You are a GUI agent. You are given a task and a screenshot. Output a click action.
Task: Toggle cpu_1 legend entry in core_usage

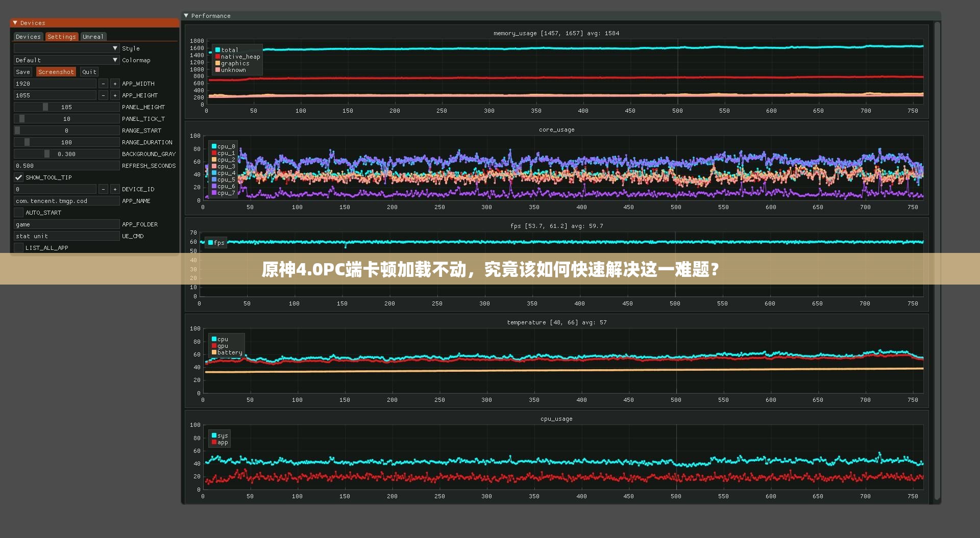coord(223,153)
